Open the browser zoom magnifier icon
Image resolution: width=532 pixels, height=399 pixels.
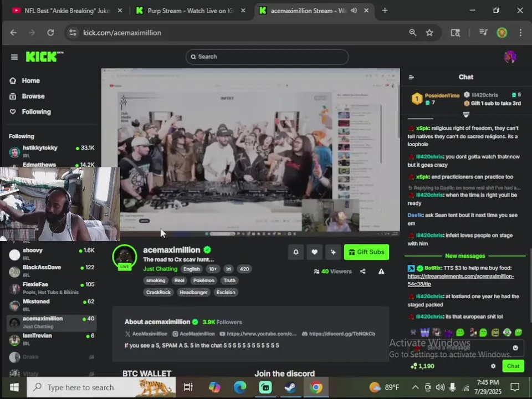412,33
